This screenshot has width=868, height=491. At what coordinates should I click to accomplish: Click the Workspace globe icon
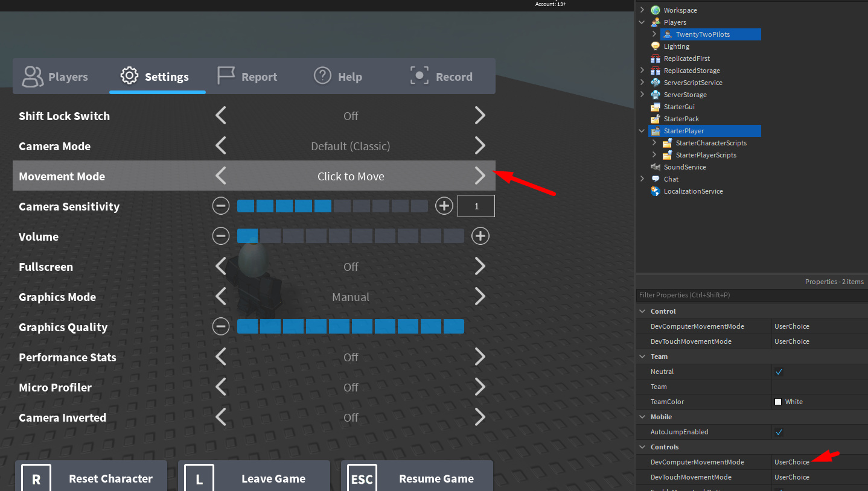pyautogui.click(x=656, y=10)
